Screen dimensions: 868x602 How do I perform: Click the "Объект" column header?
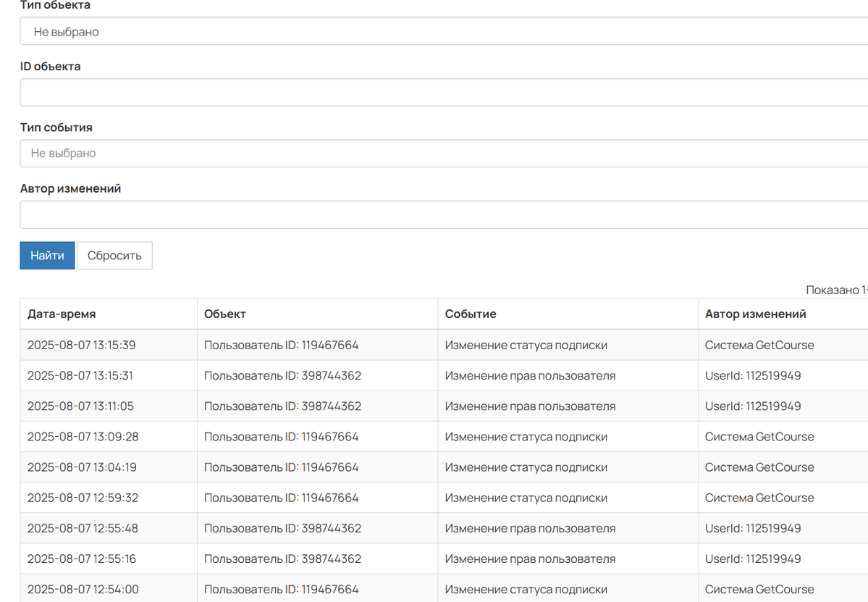[225, 314]
